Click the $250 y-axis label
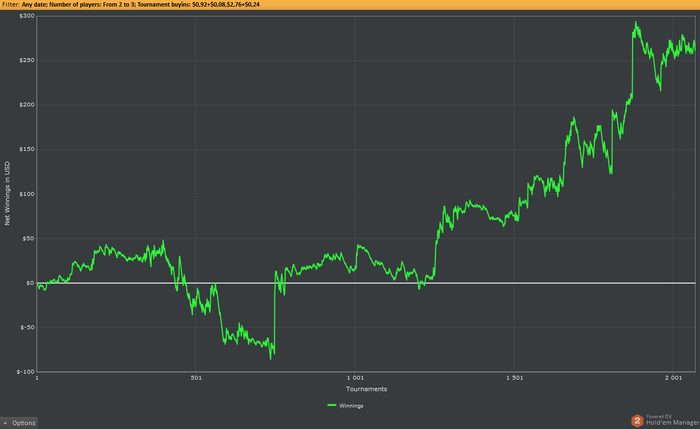 point(27,60)
